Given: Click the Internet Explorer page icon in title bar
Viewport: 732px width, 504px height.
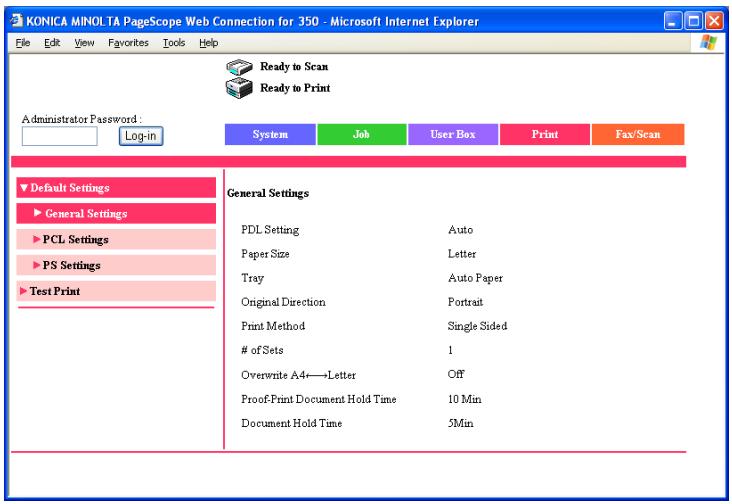Looking at the screenshot, I should 16,21.
